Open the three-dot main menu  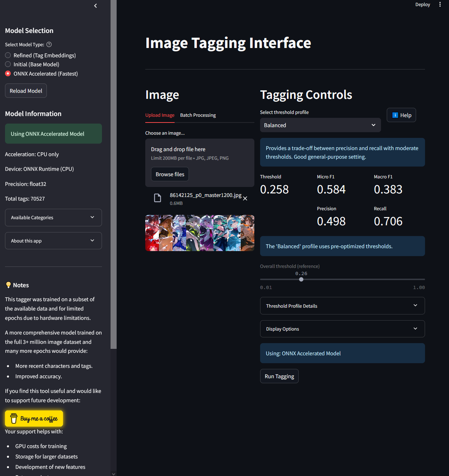[x=440, y=5]
